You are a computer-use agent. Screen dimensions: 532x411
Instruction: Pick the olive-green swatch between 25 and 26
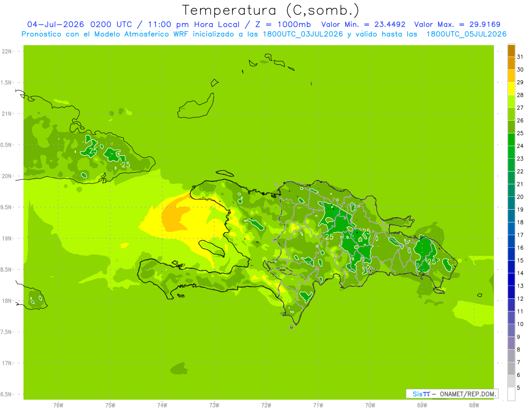511,127
